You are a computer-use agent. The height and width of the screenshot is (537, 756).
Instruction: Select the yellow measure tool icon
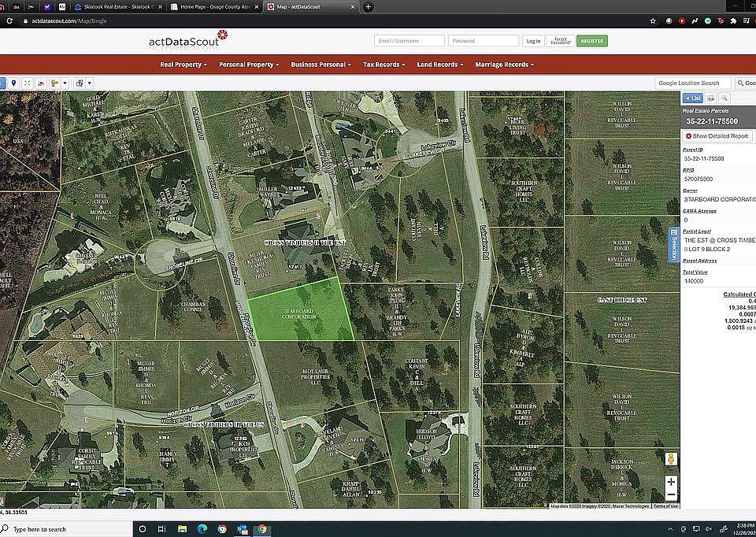(54, 83)
